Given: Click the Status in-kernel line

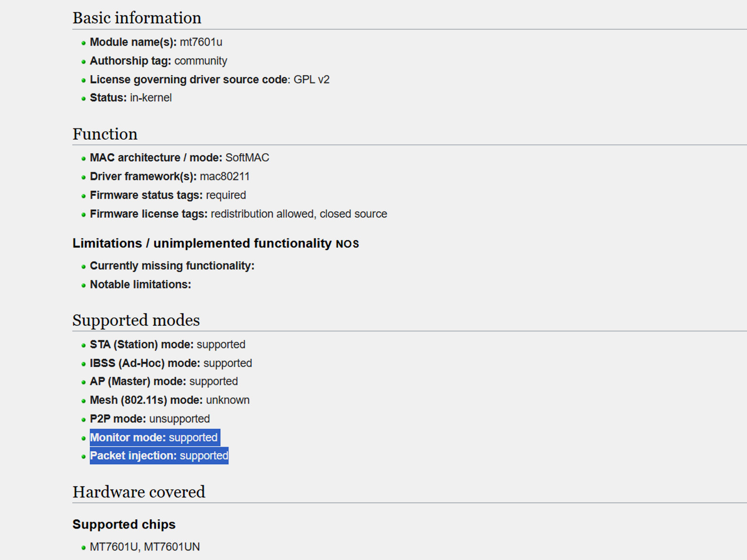Looking at the screenshot, I should click(130, 97).
